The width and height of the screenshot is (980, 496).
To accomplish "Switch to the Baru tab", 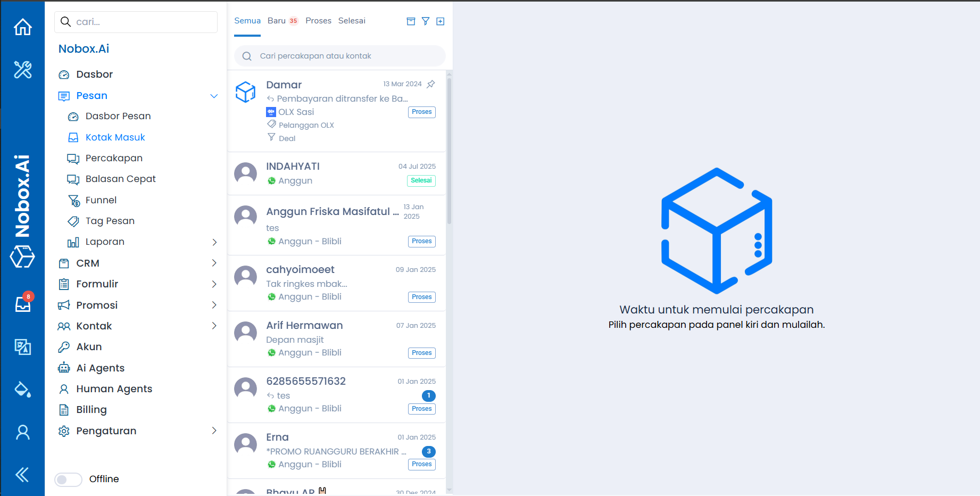I will click(277, 21).
